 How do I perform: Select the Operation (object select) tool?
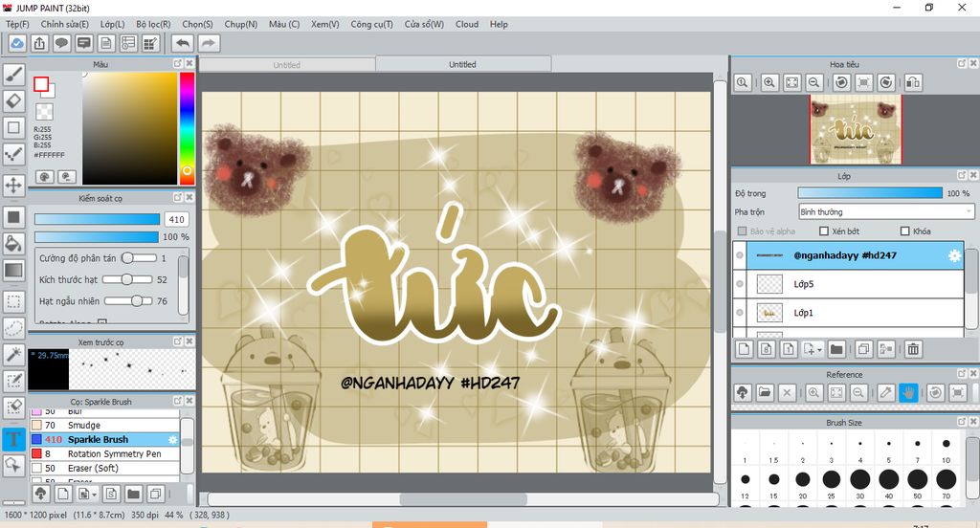click(x=13, y=465)
